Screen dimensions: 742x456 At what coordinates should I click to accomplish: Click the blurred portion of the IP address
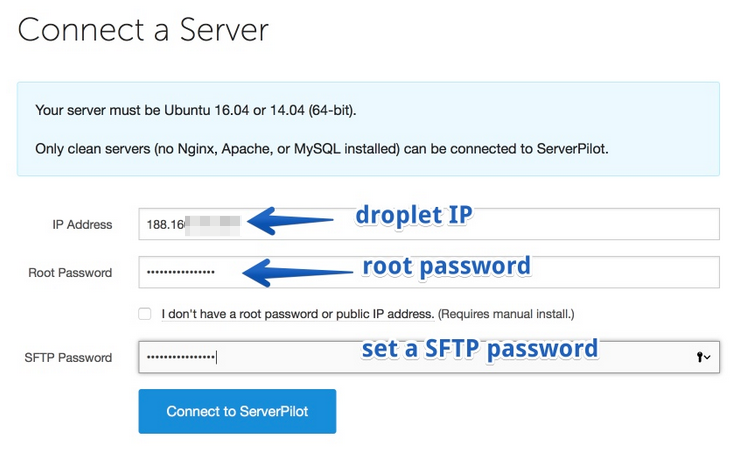(210, 224)
